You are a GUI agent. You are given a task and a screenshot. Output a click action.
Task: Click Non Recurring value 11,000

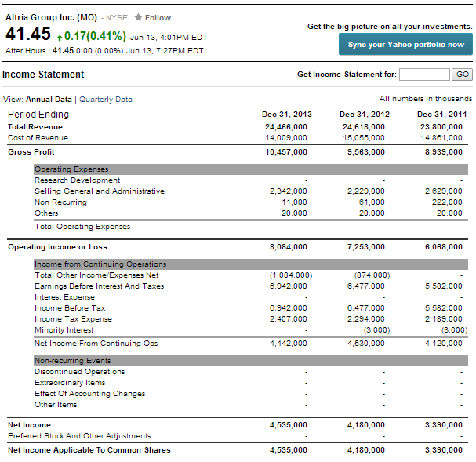pyautogui.click(x=294, y=202)
